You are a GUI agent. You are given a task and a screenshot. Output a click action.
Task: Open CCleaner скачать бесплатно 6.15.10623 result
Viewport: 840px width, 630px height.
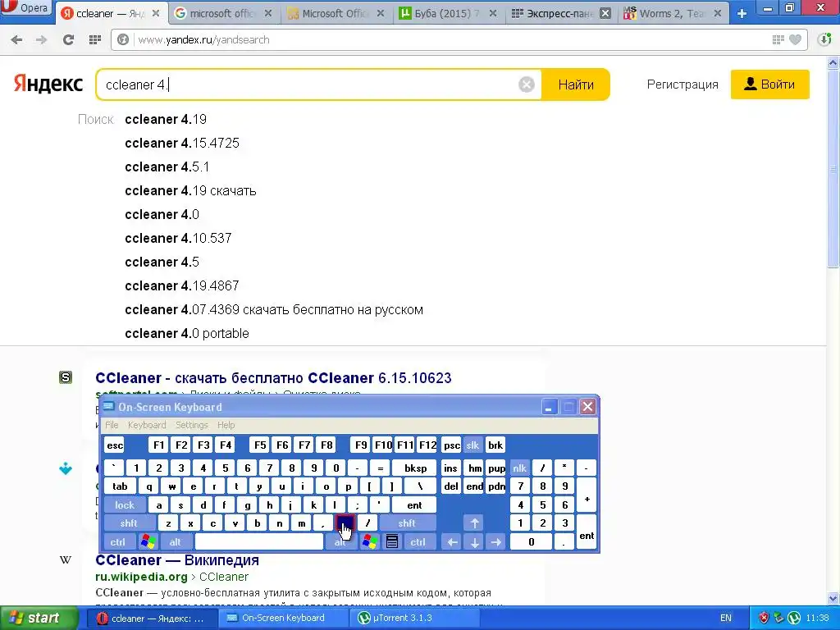click(273, 377)
